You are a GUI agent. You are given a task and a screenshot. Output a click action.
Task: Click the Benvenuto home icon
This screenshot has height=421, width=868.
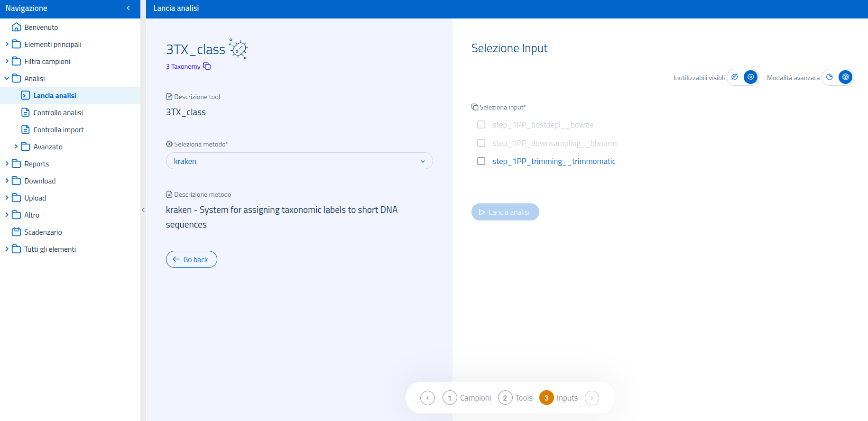click(x=16, y=27)
